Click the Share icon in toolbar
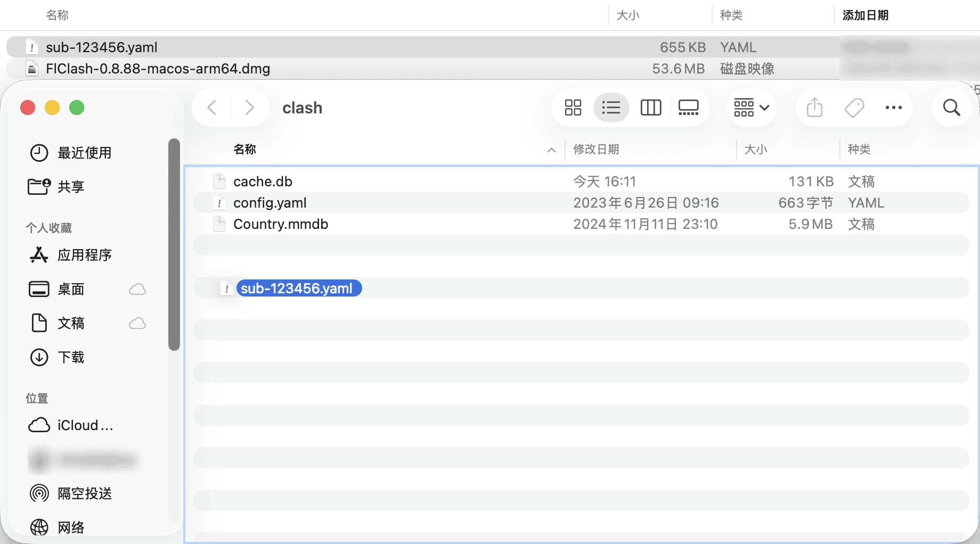Viewport: 980px width, 544px height. (x=814, y=108)
